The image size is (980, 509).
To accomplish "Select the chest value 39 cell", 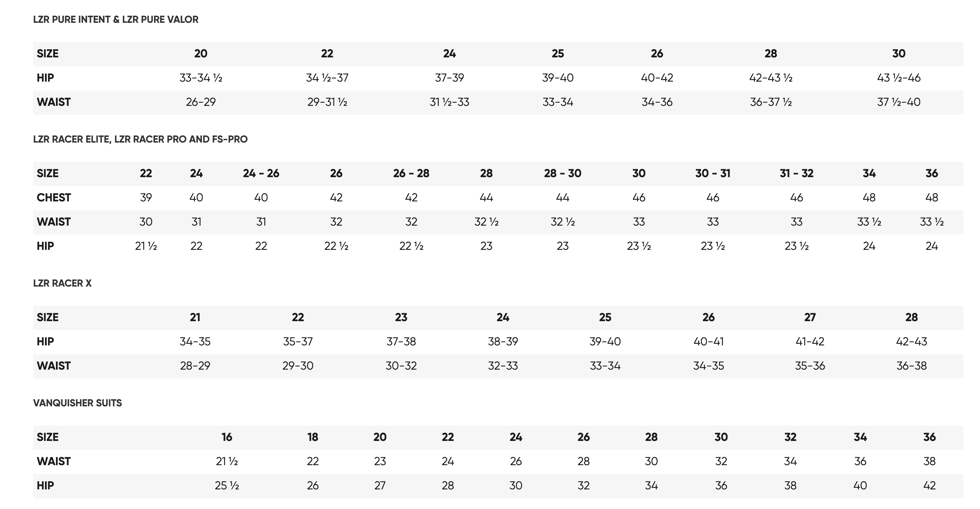I will pyautogui.click(x=146, y=198).
